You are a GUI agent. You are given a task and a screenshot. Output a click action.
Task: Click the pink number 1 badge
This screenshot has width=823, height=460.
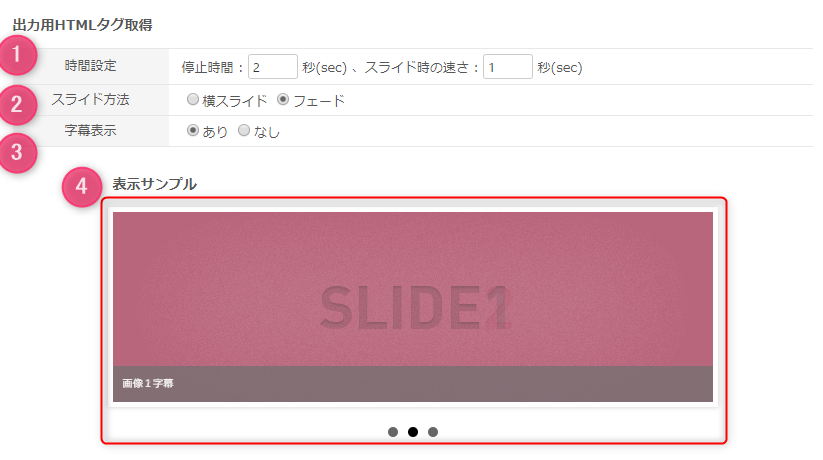17,55
